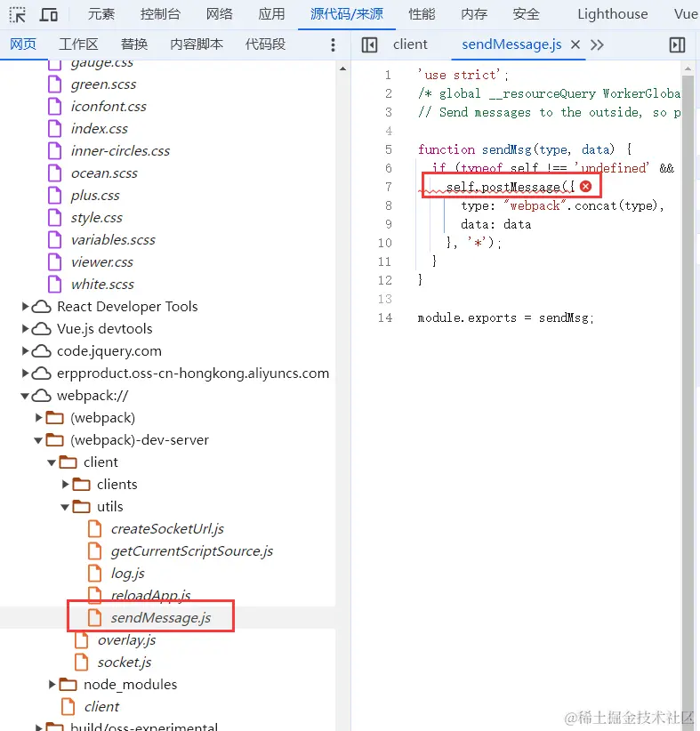Show more open editor tabs
The width and height of the screenshot is (700, 731).
[597, 44]
